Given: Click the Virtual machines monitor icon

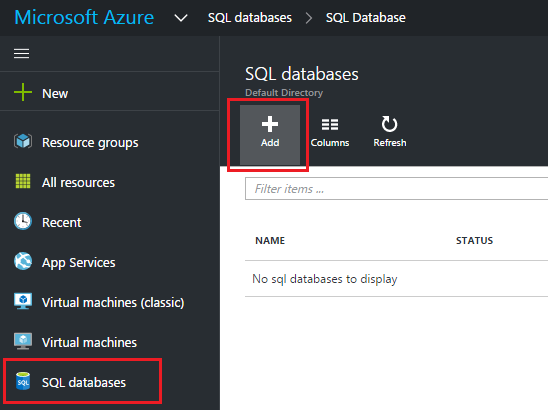Looking at the screenshot, I should (23, 341).
